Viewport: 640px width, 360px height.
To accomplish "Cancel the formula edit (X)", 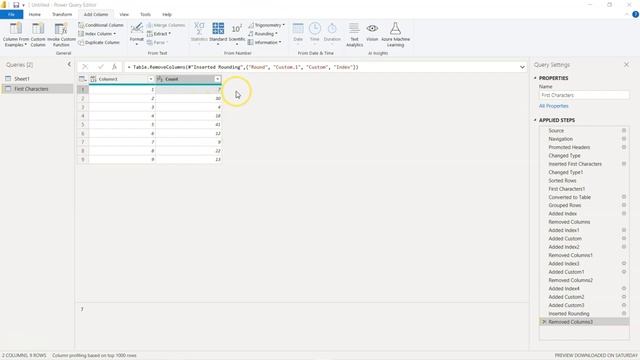I will click(85, 67).
